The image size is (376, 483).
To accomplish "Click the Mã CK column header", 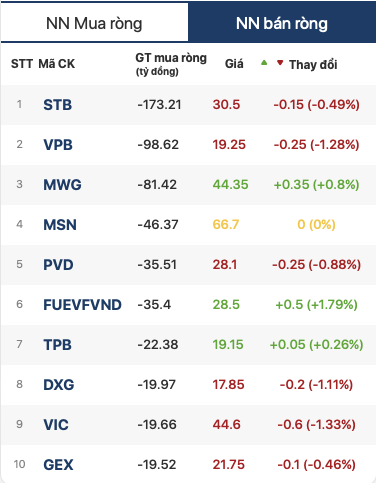I will (x=57, y=64).
